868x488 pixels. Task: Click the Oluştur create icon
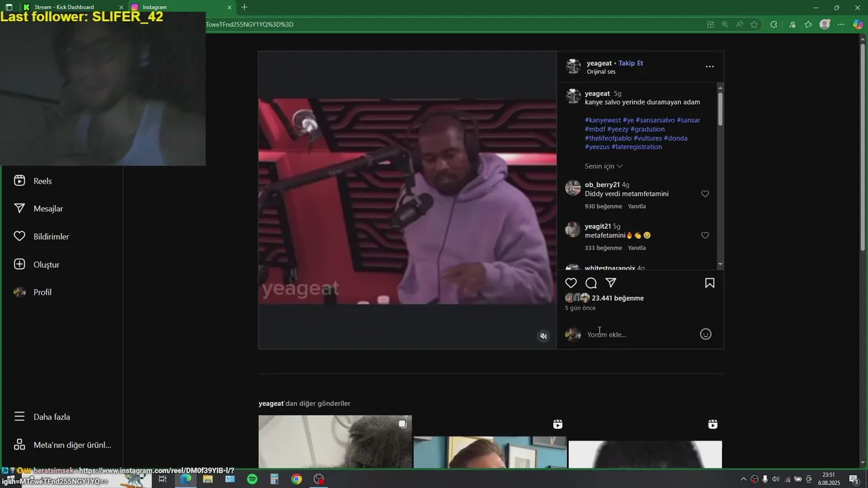coord(20,264)
